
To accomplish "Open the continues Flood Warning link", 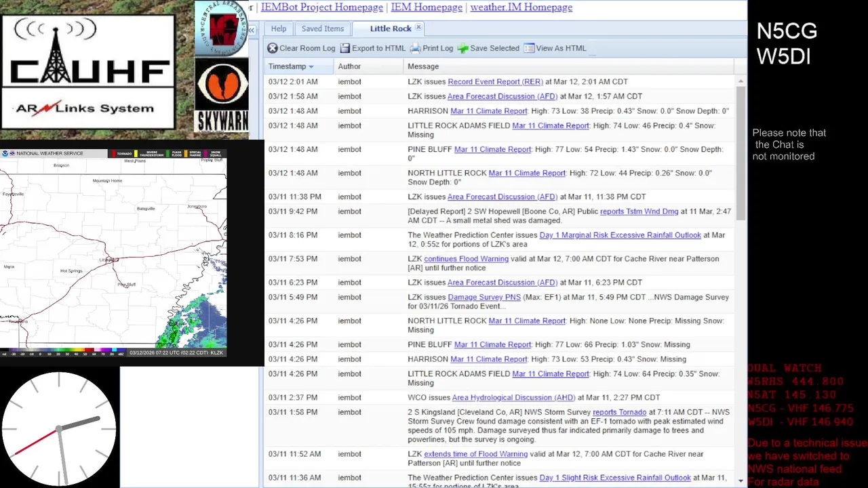I will pos(466,259).
